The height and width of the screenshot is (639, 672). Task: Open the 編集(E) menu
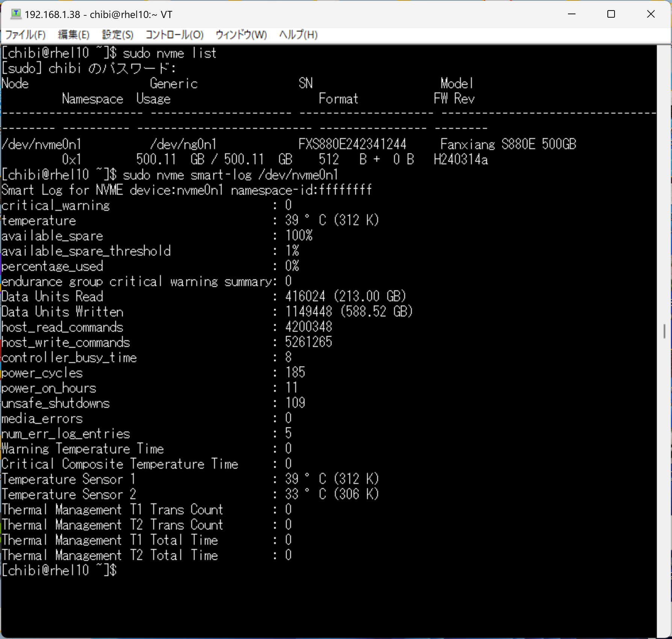pyautogui.click(x=74, y=35)
